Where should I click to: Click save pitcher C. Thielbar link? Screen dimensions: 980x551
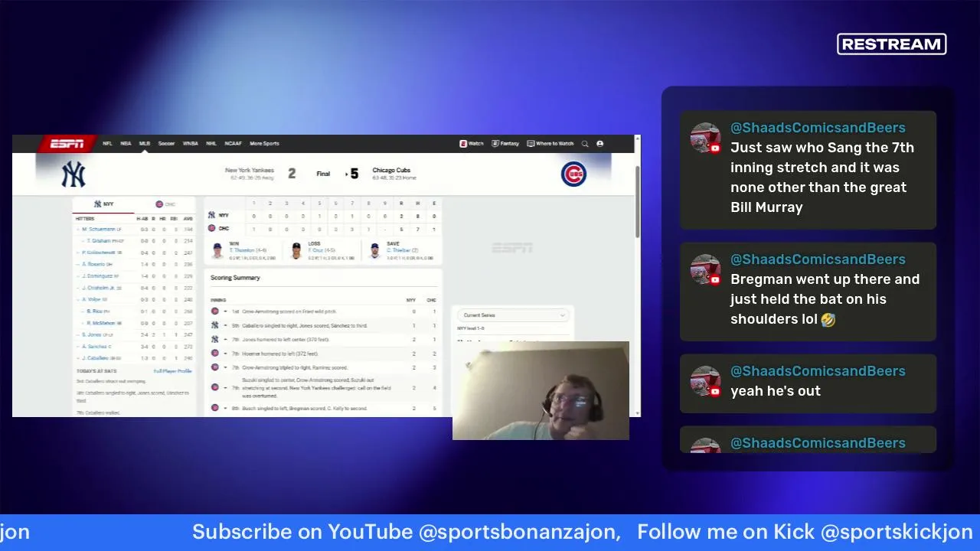397,250
